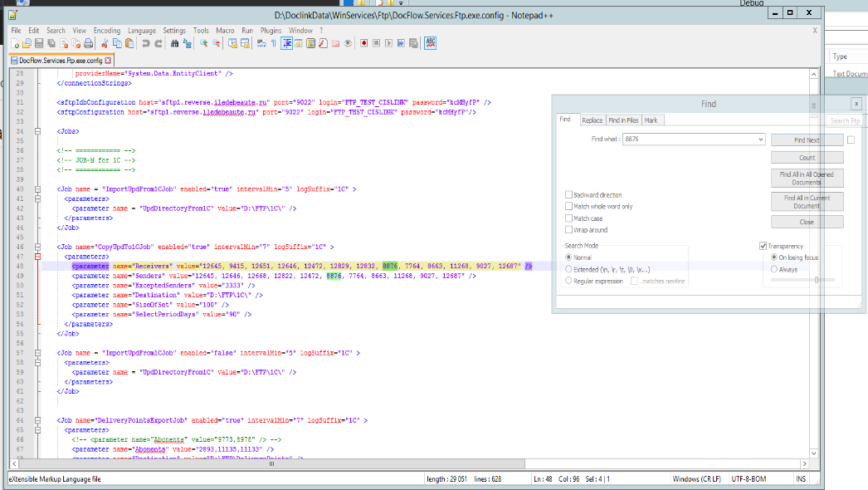Adjust the Transparency slider handle
The width and height of the screenshot is (868, 490).
(817, 280)
